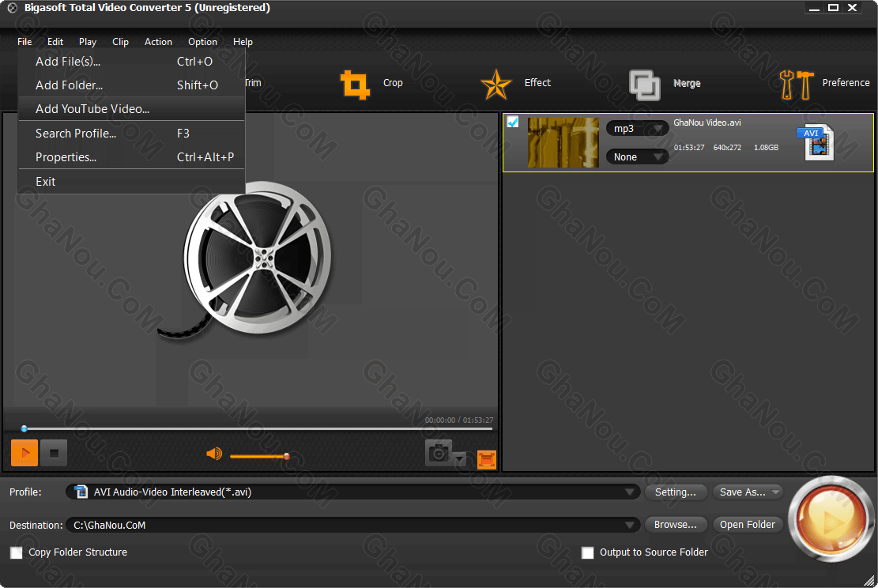Click the AVI output format file icon
The width and height of the screenshot is (878, 588).
coord(816,142)
